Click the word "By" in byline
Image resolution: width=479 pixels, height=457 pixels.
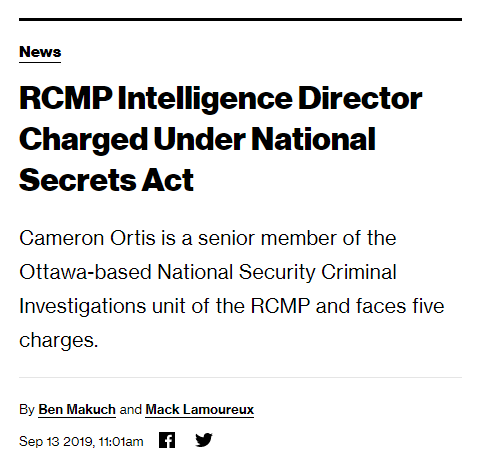(x=27, y=409)
